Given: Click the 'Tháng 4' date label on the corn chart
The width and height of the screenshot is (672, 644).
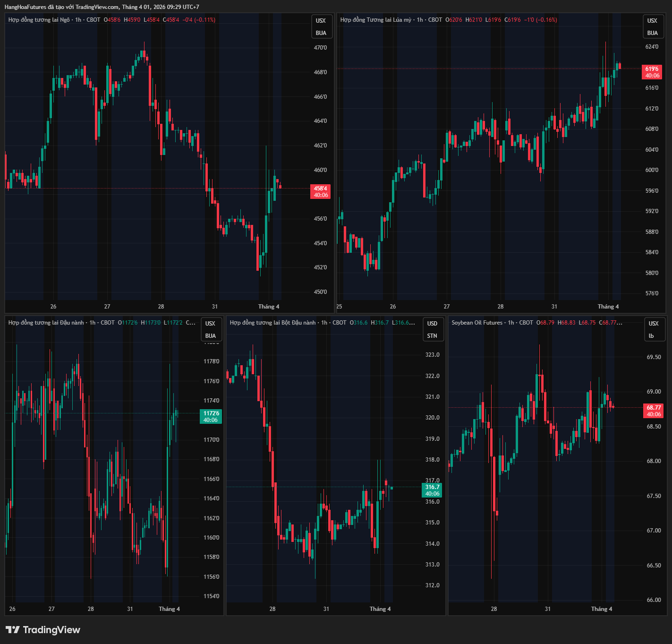Looking at the screenshot, I should click(x=269, y=307).
